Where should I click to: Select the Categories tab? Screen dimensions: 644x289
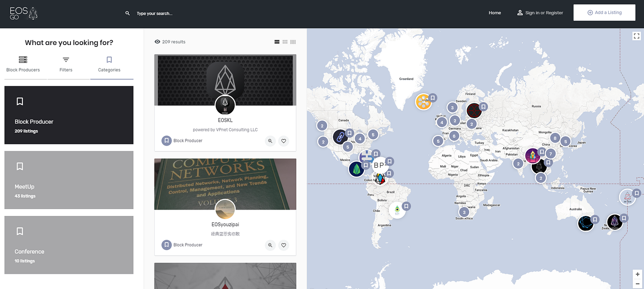(x=109, y=64)
